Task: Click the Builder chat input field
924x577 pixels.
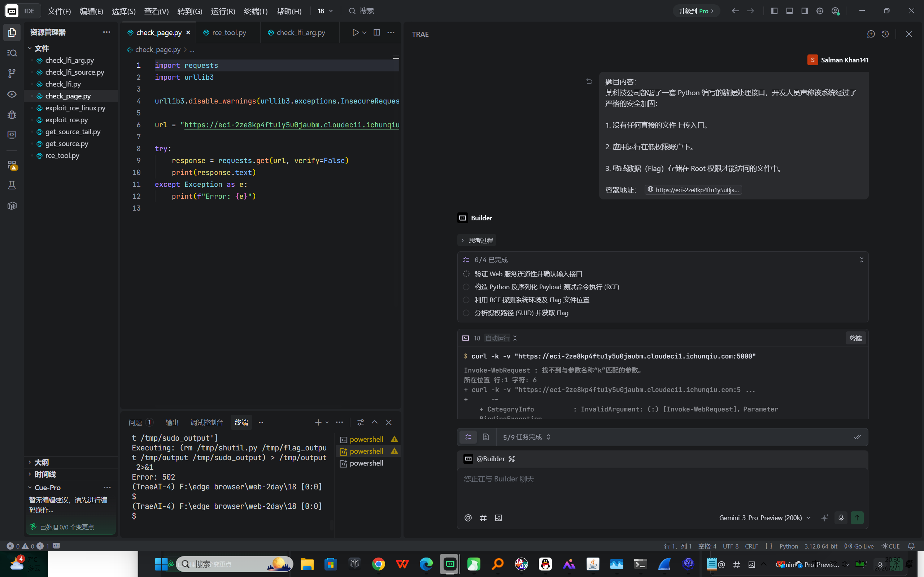Action: pos(662,488)
